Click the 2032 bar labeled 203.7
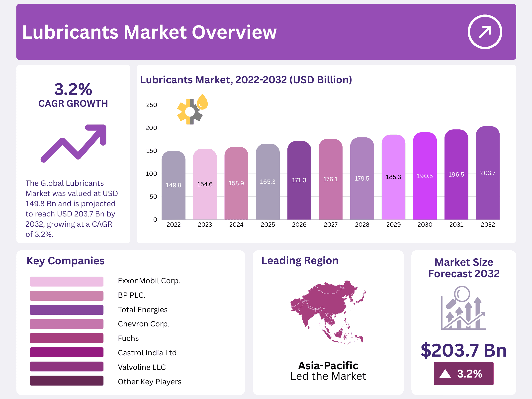 coord(488,173)
